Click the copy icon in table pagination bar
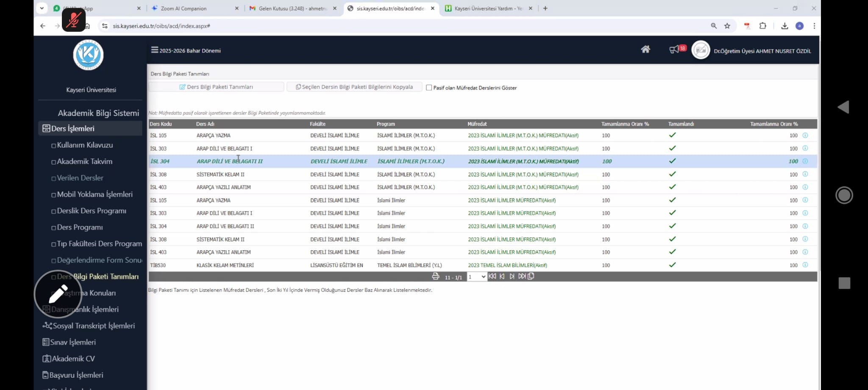Screen dimensions: 868x390 tap(531, 277)
